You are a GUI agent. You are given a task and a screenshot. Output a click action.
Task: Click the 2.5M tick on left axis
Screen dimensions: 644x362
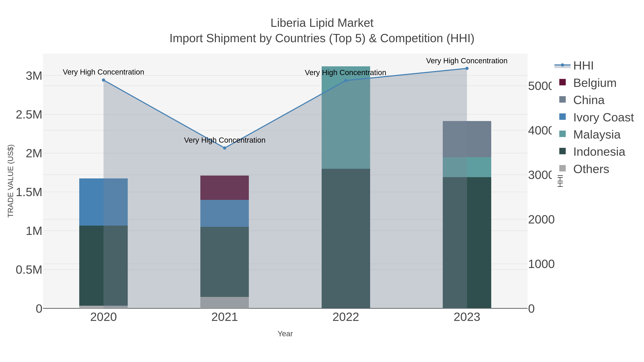[29, 115]
